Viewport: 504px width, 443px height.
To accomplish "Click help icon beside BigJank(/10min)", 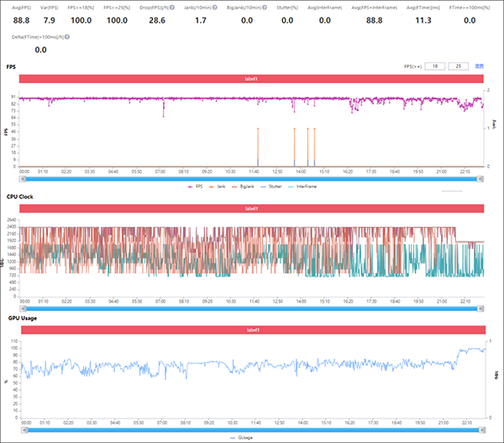I will (x=265, y=8).
